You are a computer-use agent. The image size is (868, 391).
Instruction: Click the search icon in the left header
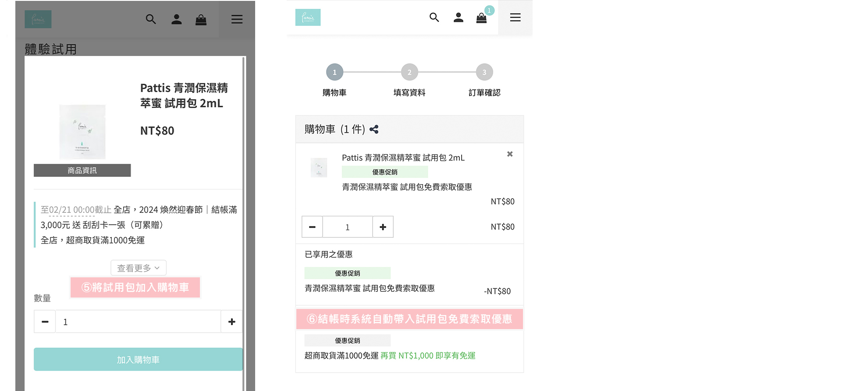(151, 19)
